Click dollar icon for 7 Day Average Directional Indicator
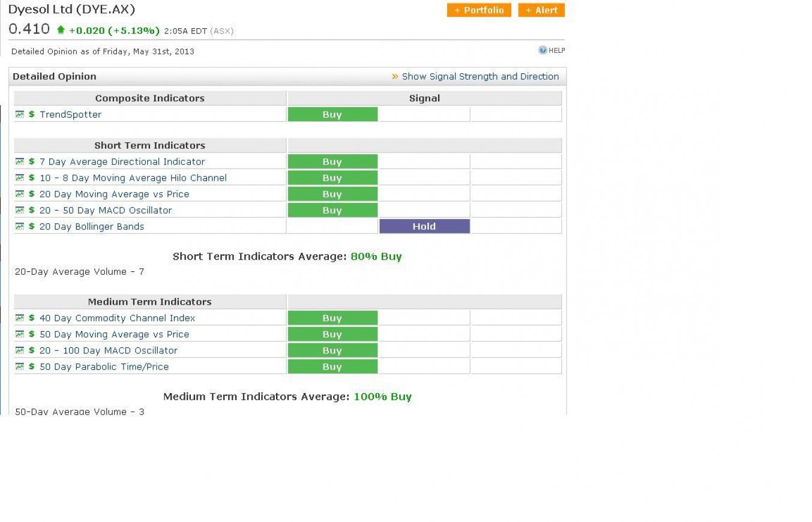 pyautogui.click(x=32, y=161)
